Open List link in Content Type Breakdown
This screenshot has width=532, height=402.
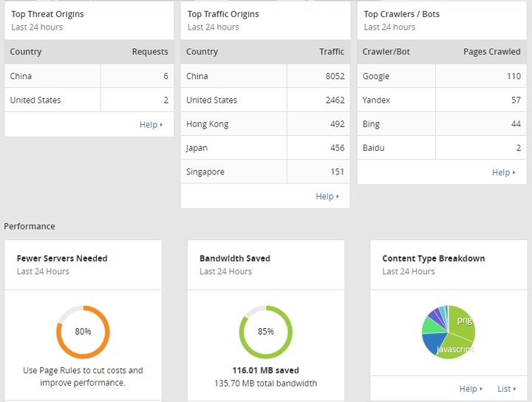tap(506, 389)
